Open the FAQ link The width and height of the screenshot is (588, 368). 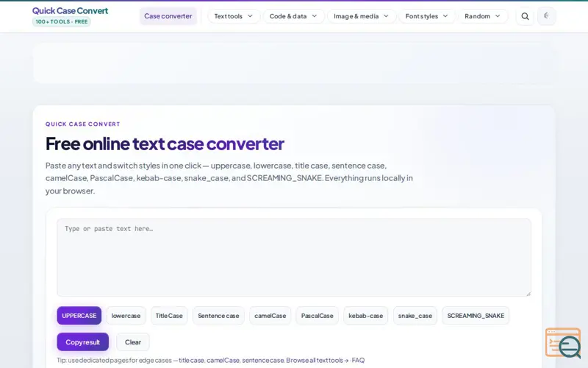point(358,361)
